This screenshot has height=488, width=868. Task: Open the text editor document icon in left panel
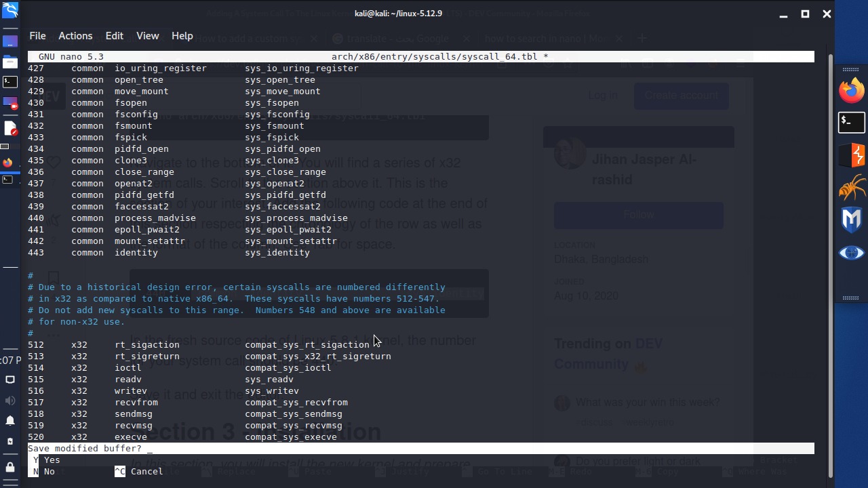point(9,127)
